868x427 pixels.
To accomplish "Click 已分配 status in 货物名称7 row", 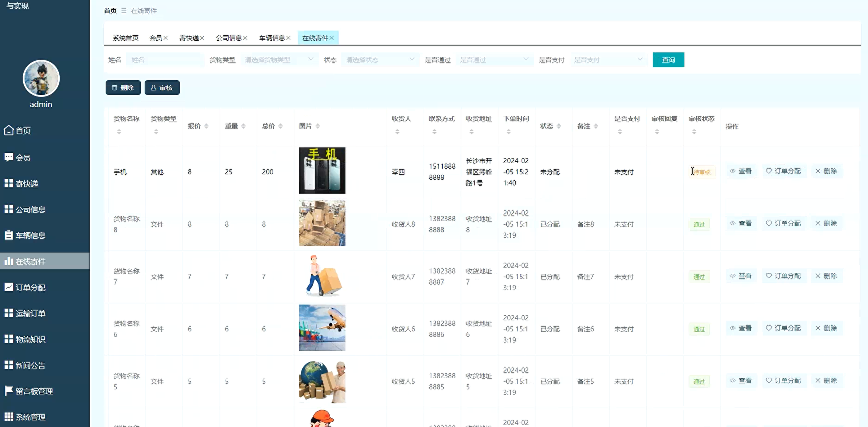I will click(550, 276).
